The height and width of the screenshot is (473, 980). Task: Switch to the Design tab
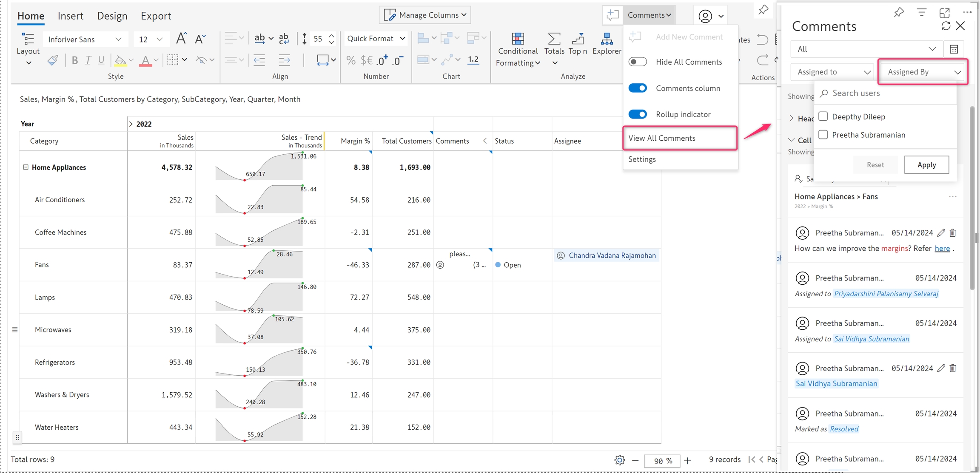112,16
